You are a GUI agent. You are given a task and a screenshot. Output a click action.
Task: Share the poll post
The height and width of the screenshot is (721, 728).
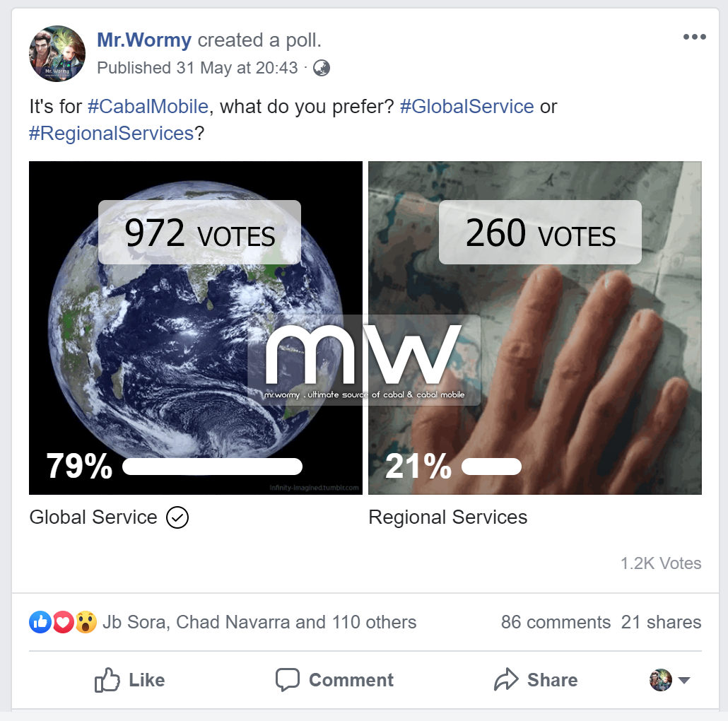click(535, 680)
